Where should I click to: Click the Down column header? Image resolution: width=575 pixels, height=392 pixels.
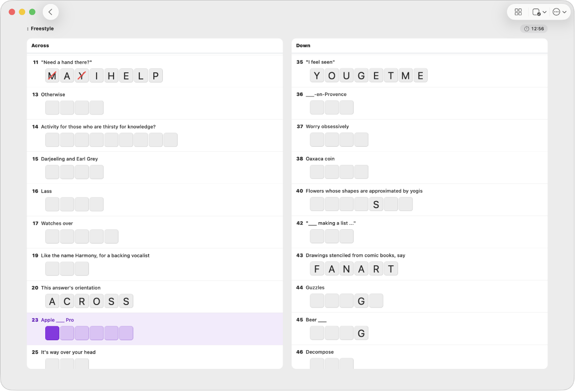303,46
